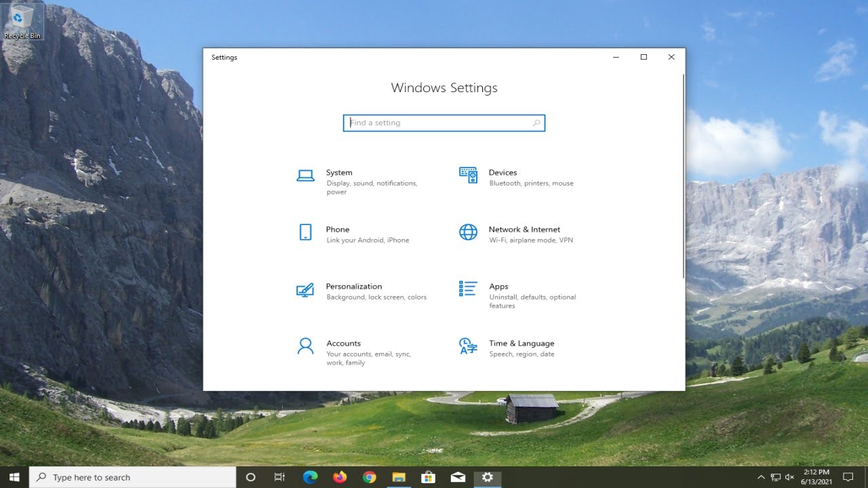Open the Devices settings icon
Screen dimensions: 868x488
468,176
